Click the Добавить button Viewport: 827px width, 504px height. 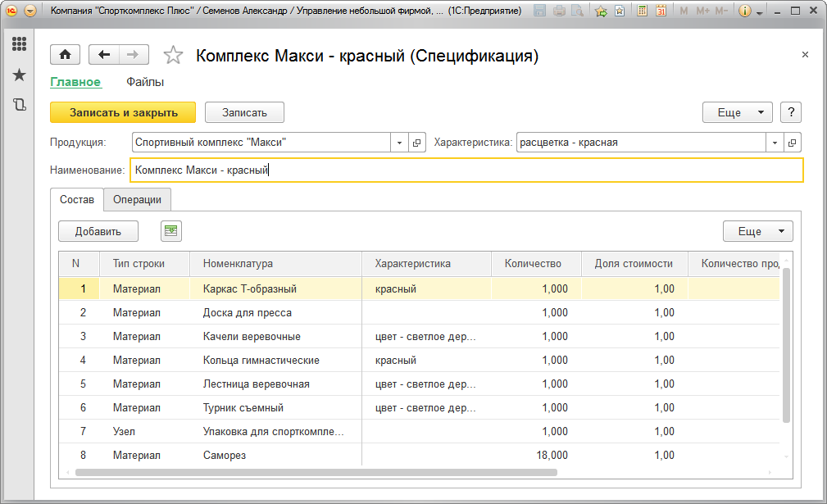coord(98,231)
